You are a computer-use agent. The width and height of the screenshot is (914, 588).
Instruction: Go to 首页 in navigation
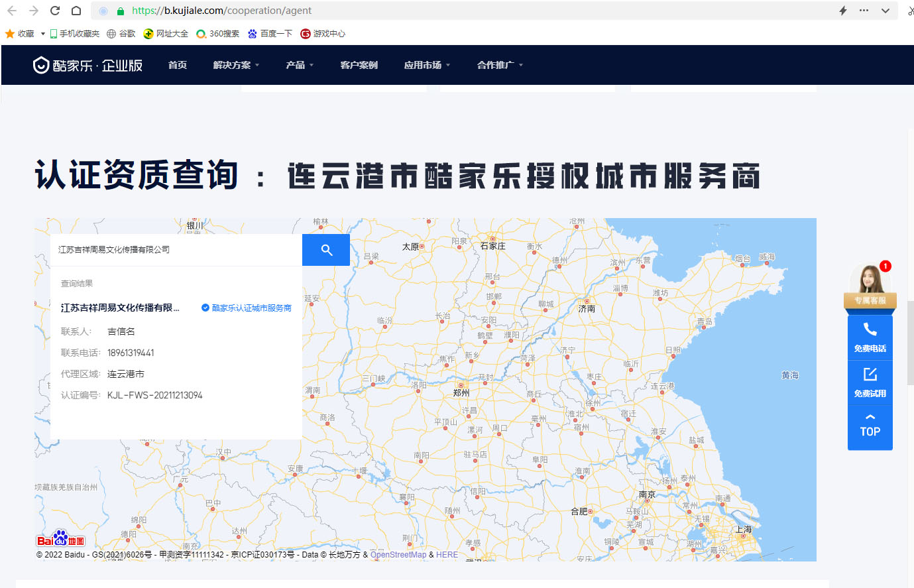[x=178, y=65]
